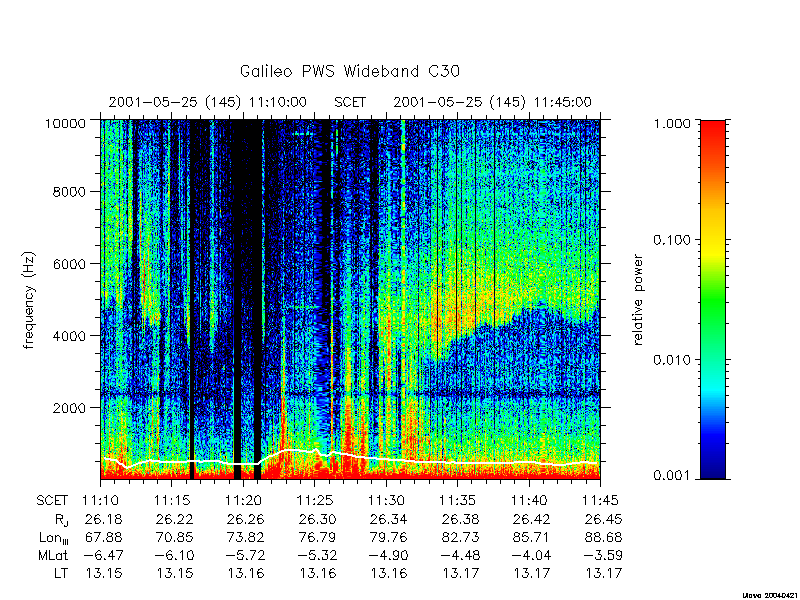Click the 2000 frequency tick label
Image resolution: width=800 pixels, height=600 pixels.
tap(71, 408)
